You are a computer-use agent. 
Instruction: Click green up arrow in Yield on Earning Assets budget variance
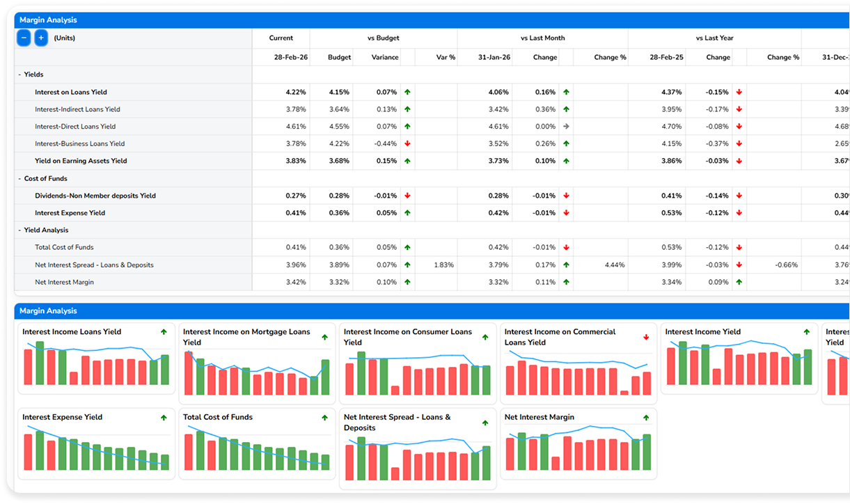tap(407, 162)
